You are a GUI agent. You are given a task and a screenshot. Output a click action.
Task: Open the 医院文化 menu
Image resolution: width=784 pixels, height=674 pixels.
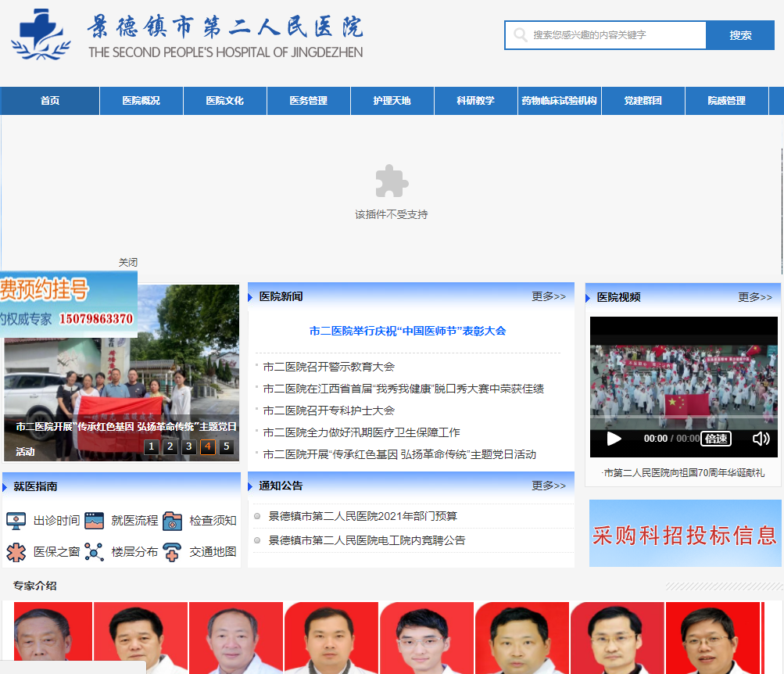point(225,101)
